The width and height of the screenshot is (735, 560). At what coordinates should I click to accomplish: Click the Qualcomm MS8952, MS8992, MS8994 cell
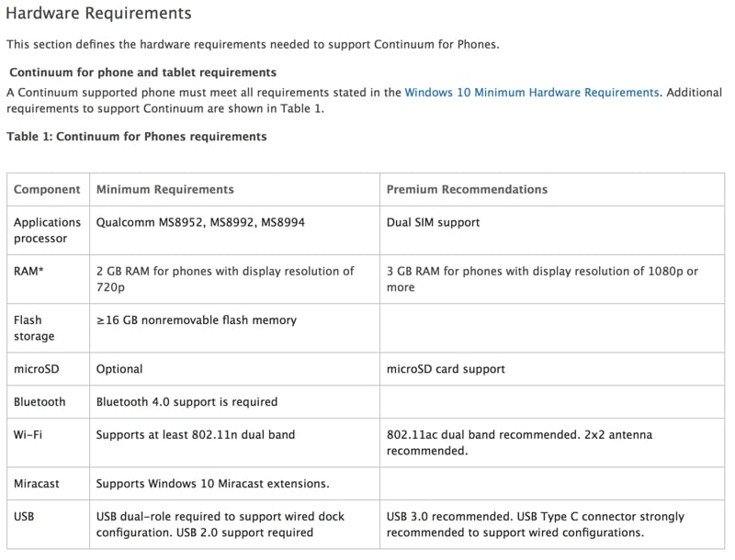click(198, 222)
